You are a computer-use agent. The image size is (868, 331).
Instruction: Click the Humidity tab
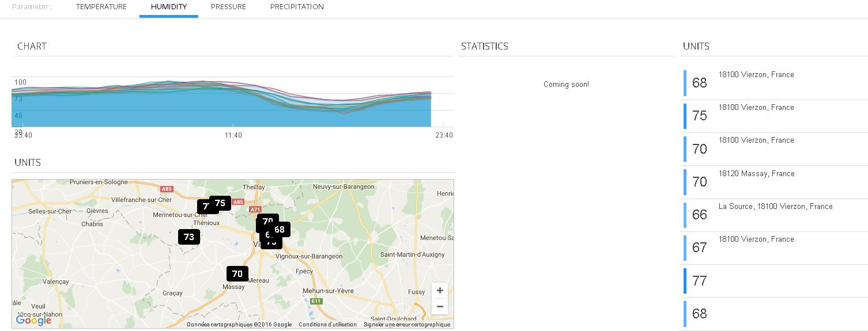click(168, 7)
